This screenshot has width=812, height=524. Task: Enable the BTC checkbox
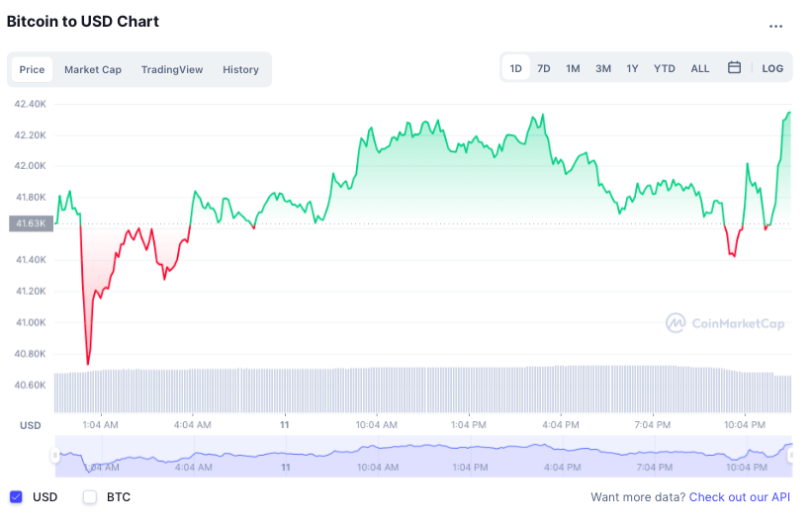90,497
